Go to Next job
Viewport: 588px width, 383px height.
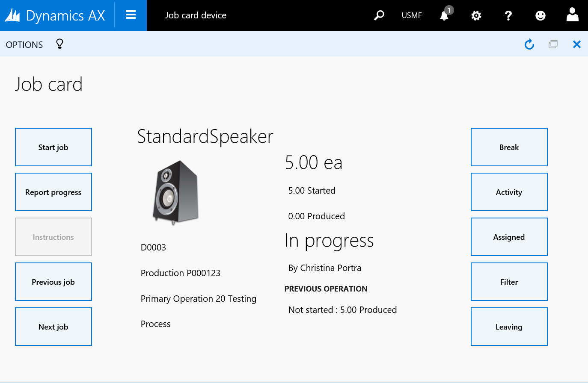pyautogui.click(x=53, y=327)
